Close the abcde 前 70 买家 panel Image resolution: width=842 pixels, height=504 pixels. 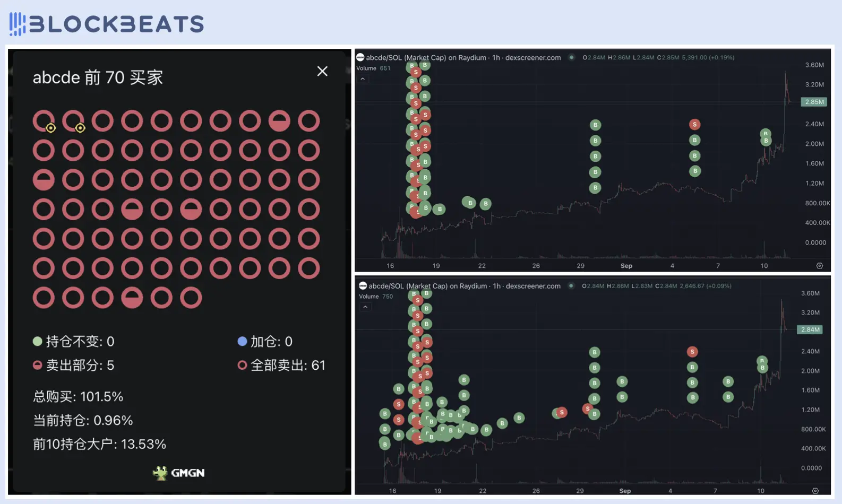[x=322, y=71]
